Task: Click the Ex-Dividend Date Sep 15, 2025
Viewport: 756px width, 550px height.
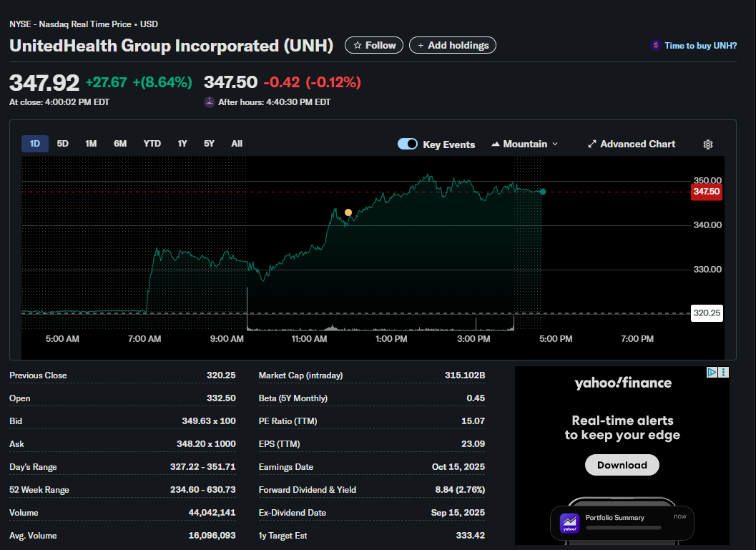Action: (458, 512)
